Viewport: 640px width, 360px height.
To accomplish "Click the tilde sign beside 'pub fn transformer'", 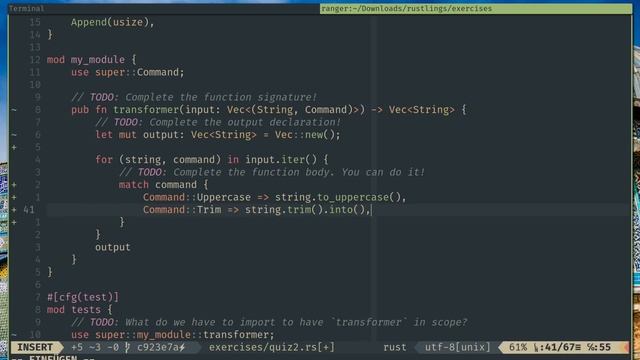I will point(14,110).
